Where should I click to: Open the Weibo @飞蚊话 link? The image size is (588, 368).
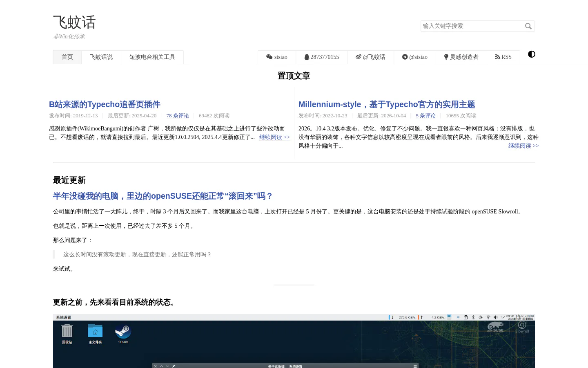370,57
